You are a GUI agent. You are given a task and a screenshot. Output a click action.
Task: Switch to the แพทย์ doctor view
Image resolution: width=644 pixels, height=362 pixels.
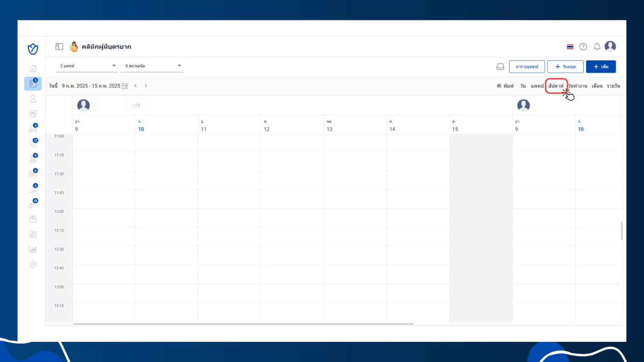click(537, 86)
